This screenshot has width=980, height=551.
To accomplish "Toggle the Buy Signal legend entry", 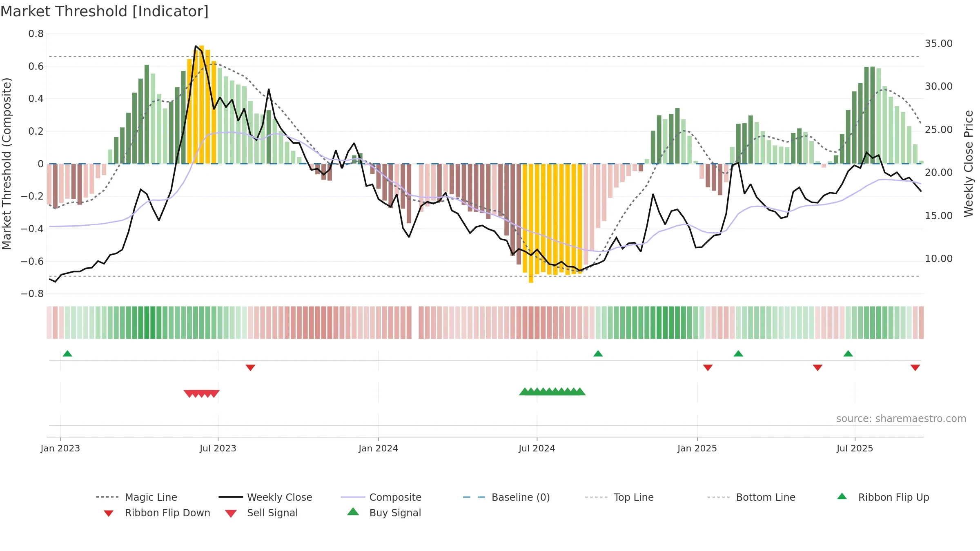I will [384, 513].
